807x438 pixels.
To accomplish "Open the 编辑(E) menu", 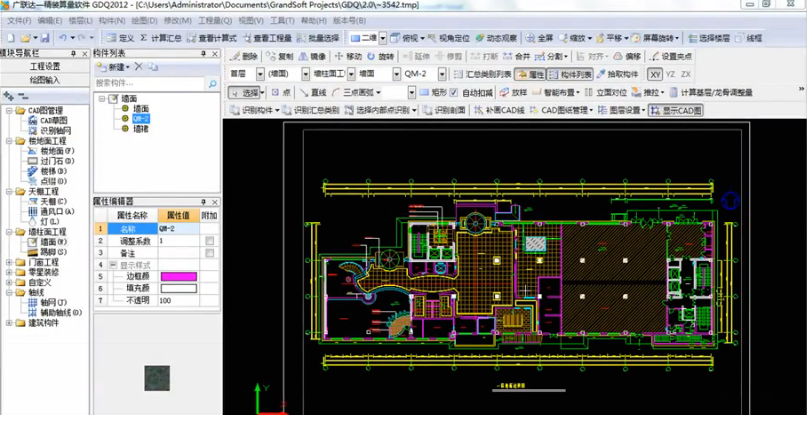I will 49,21.
